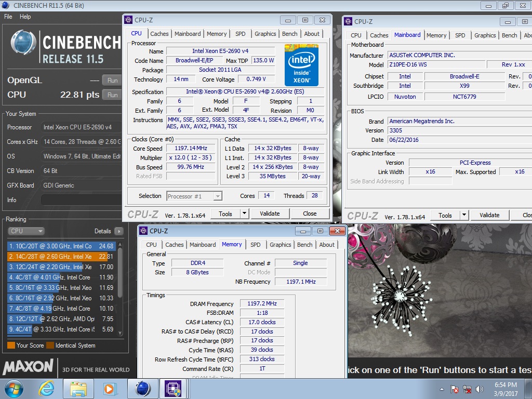This screenshot has width=532, height=399.
Task: Run the CPU benchmark
Action: point(112,95)
